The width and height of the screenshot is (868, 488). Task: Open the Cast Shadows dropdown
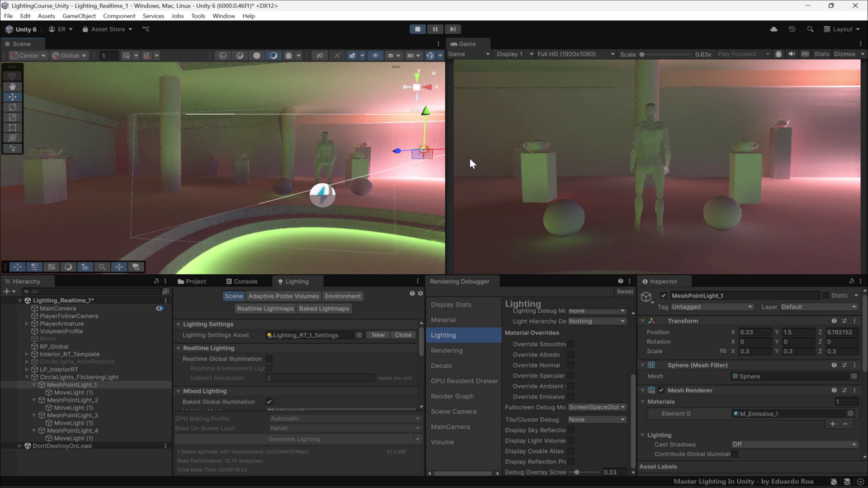click(794, 444)
